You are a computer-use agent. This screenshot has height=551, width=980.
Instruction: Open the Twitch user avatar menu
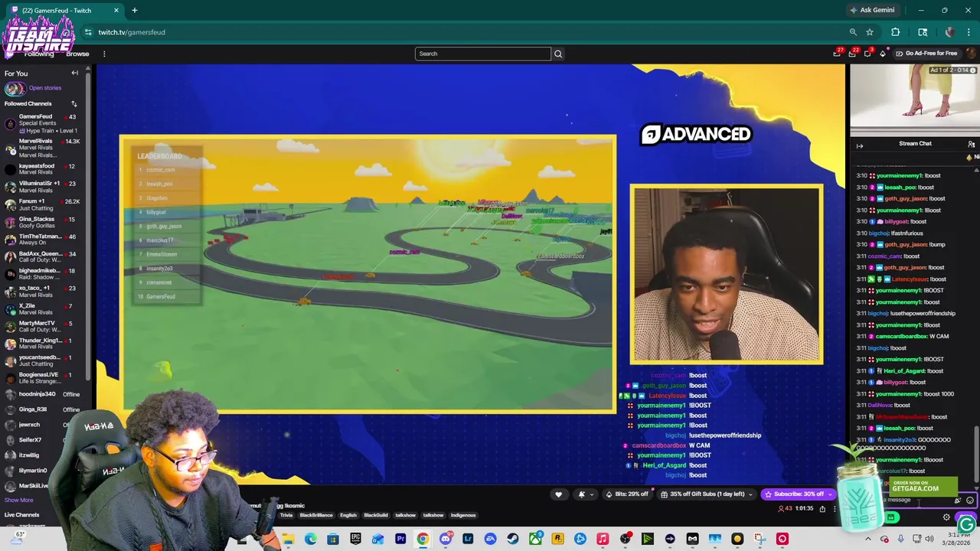[970, 54]
